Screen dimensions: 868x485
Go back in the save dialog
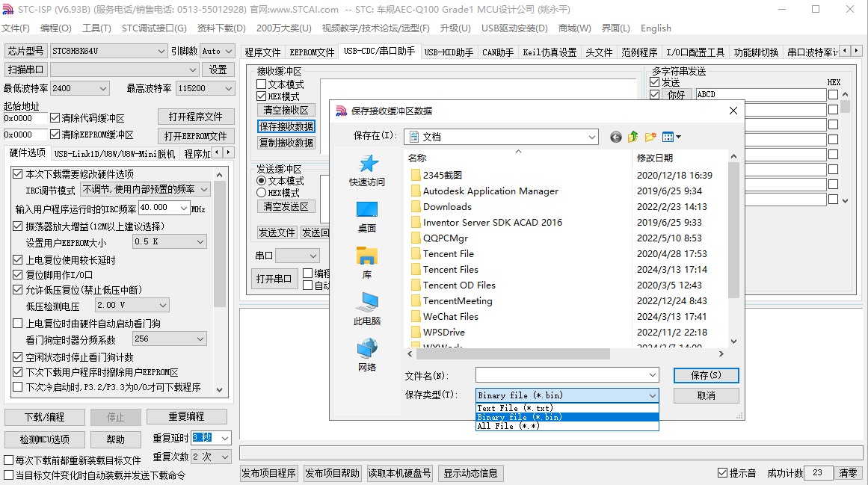point(615,138)
